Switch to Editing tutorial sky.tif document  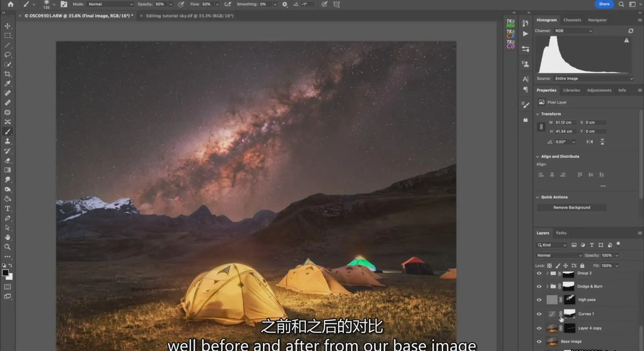click(x=190, y=16)
